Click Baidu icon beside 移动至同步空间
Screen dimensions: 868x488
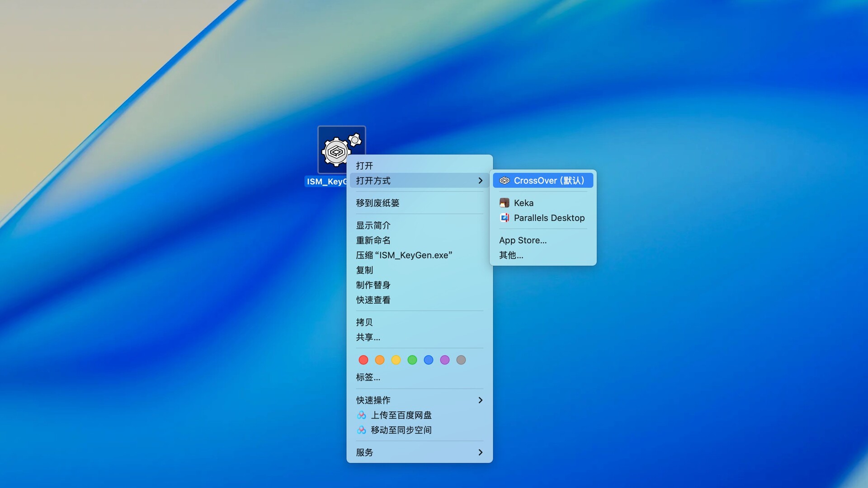click(x=362, y=430)
